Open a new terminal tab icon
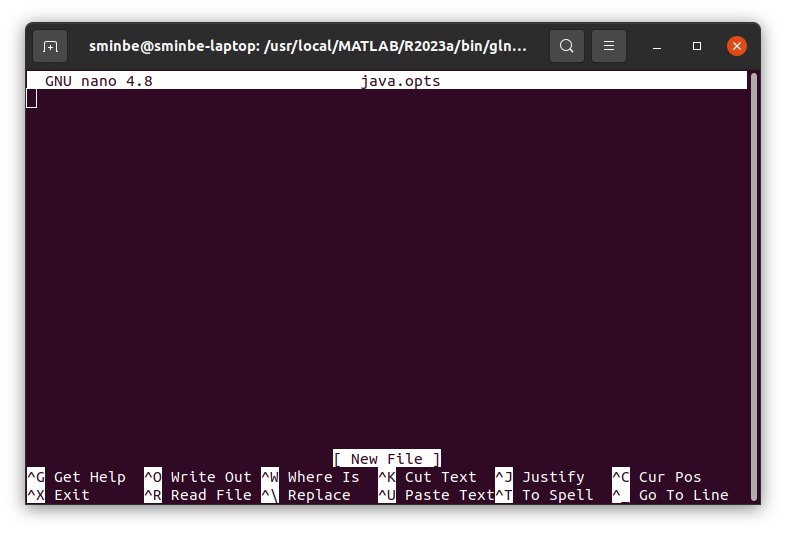Screen dimensions: 786x533 click(50, 46)
